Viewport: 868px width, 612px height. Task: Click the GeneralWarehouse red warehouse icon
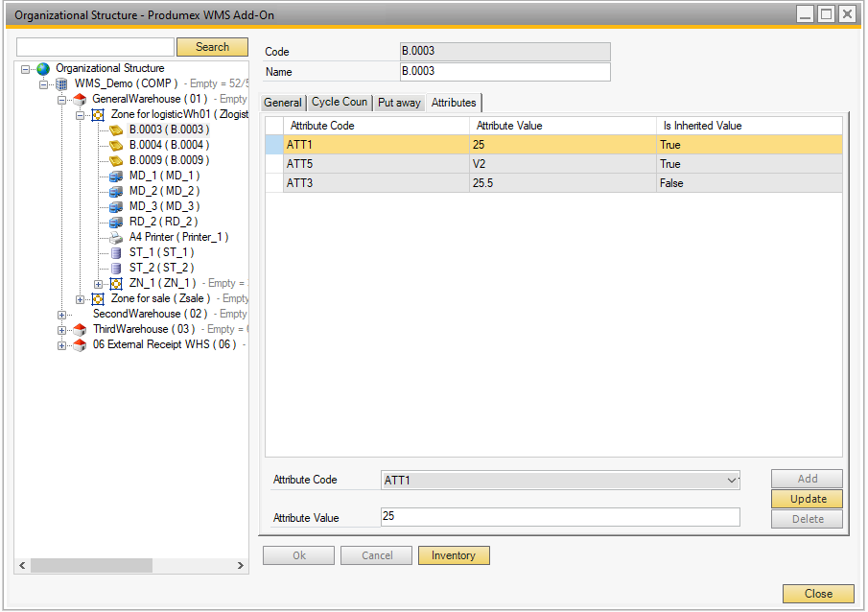(x=80, y=100)
